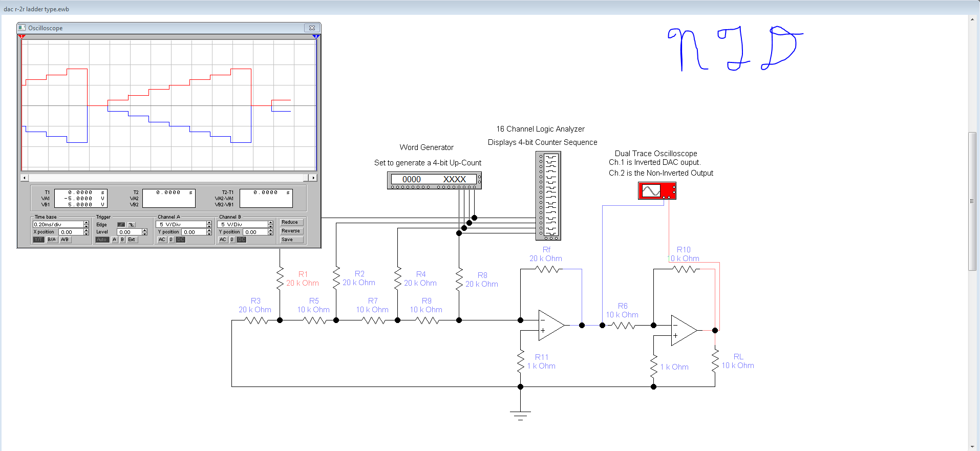Select resistor R7 10 k Ohm
This screenshot has height=451, width=980.
[373, 320]
